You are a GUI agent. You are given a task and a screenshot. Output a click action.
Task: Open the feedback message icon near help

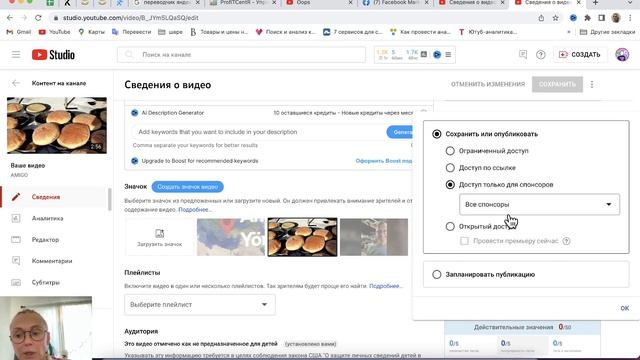click(x=523, y=54)
